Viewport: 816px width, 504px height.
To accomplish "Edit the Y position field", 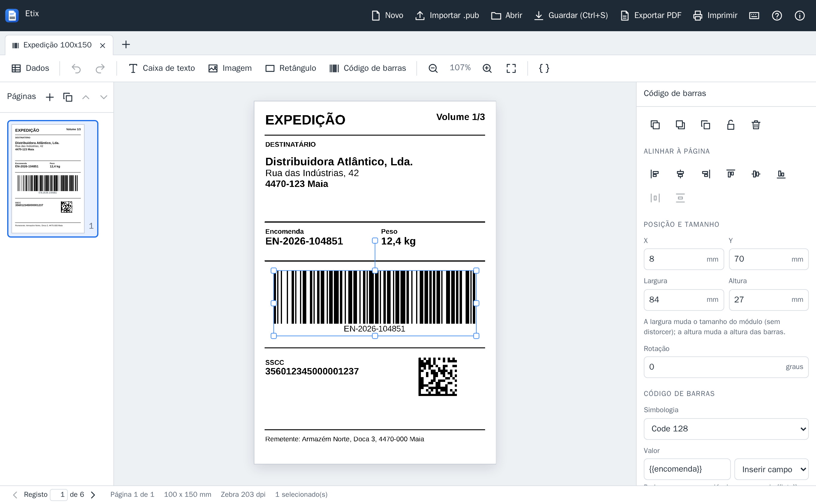I will point(768,259).
